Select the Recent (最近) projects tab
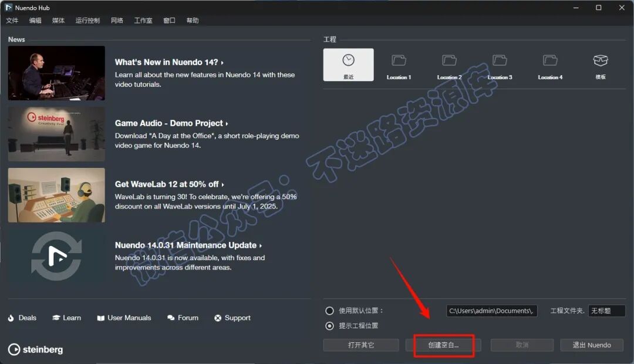Image resolution: width=634 pixels, height=364 pixels. pyautogui.click(x=348, y=65)
